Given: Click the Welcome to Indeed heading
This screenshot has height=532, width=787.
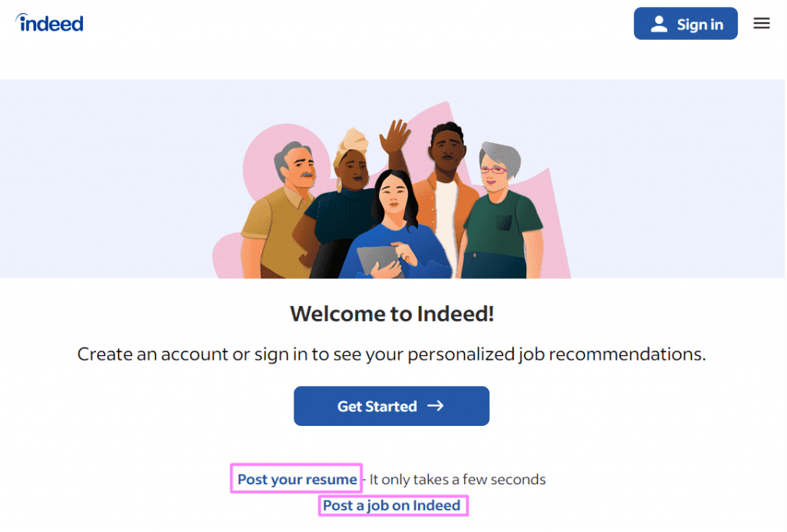Looking at the screenshot, I should pyautogui.click(x=393, y=314).
